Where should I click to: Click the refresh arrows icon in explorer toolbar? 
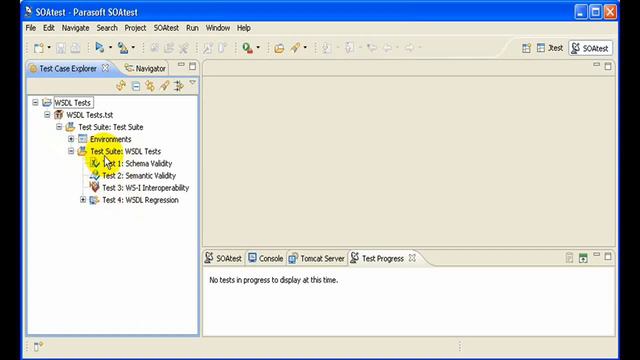[121, 86]
